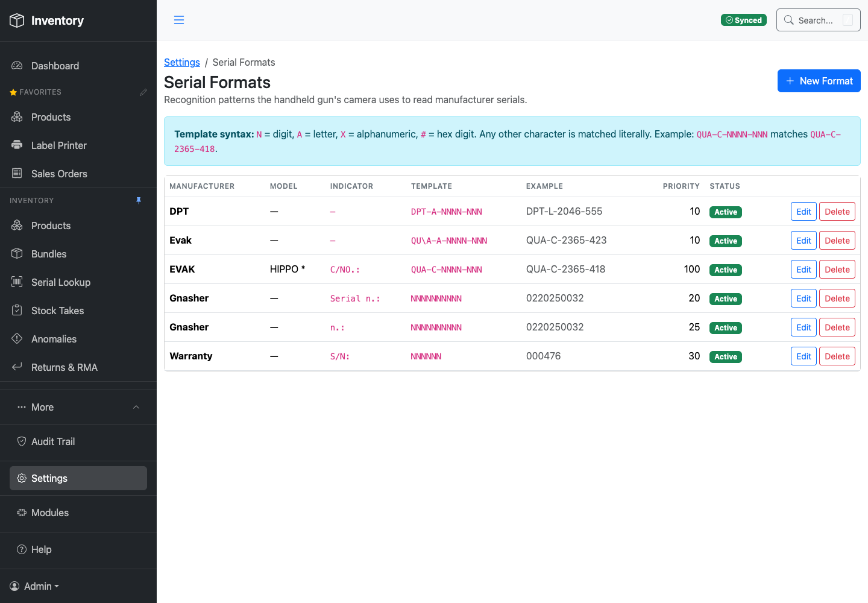Delete the EVAK HIPPO format

click(837, 270)
